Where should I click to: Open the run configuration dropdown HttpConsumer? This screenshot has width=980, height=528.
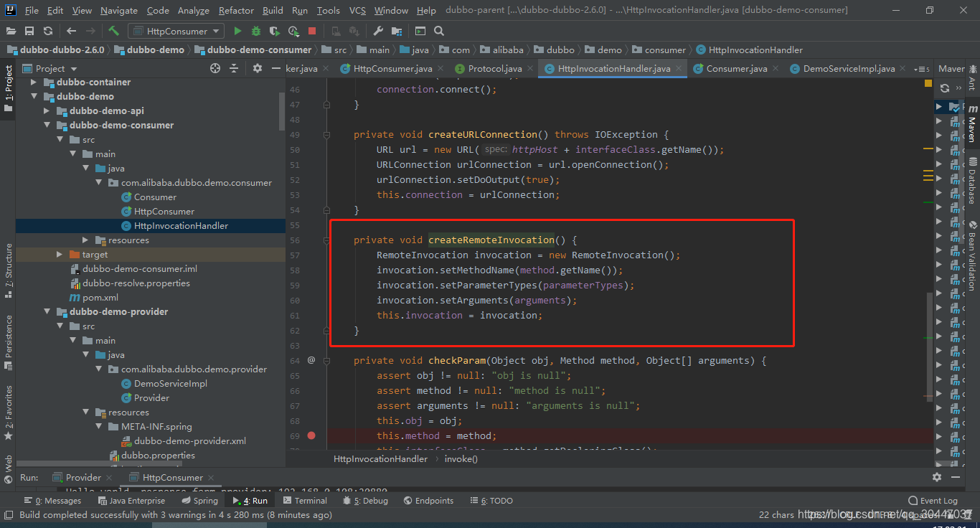click(x=176, y=31)
